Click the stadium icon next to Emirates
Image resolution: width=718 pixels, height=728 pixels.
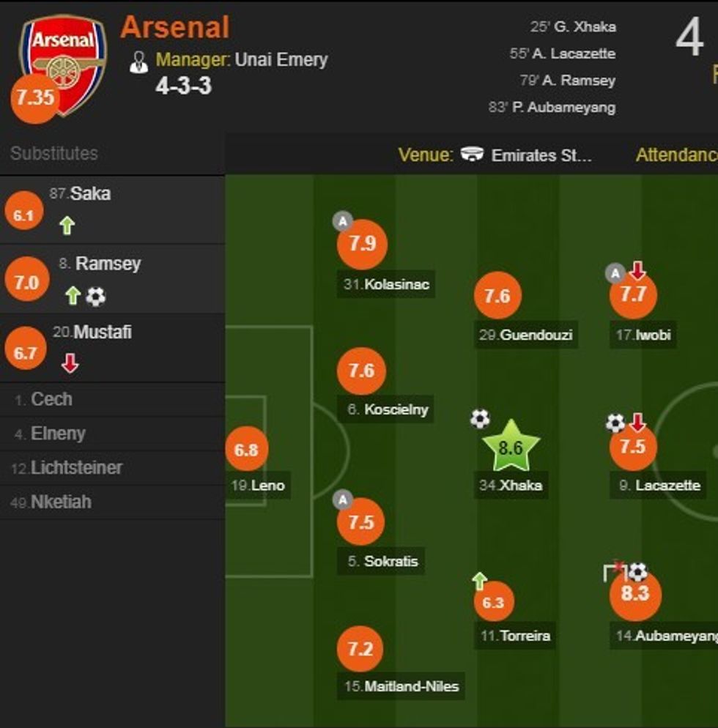point(472,155)
